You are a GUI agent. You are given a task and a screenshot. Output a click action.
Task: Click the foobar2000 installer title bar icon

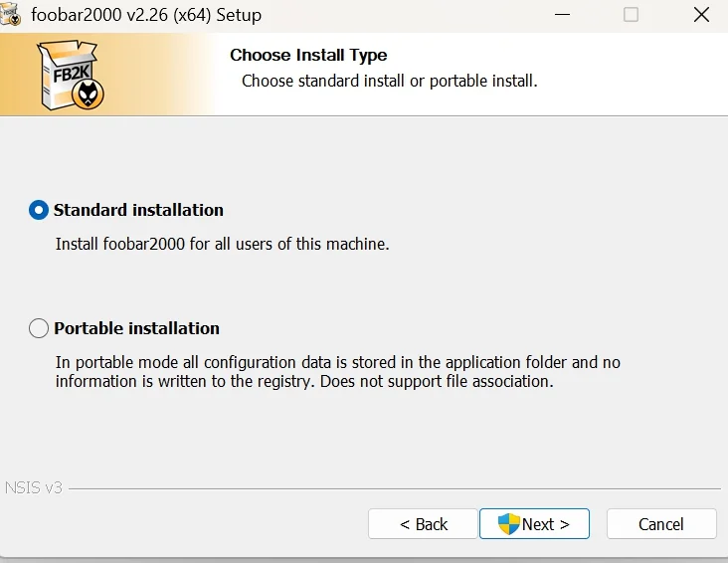coord(10,14)
